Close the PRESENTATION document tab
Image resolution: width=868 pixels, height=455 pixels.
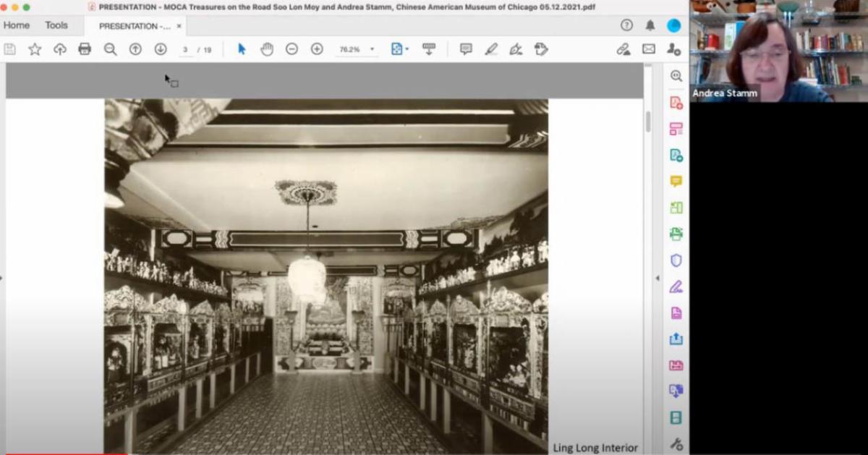pyautogui.click(x=179, y=26)
